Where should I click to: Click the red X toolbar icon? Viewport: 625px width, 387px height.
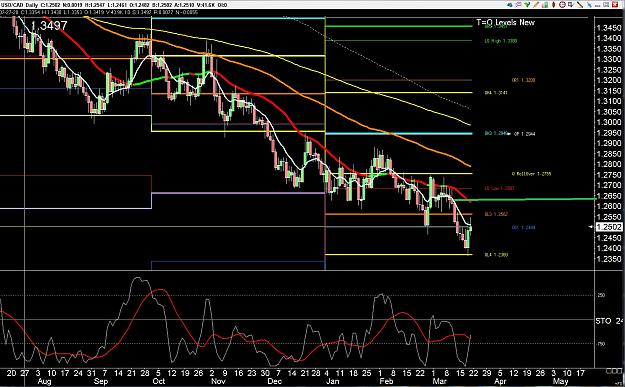(615, 5)
